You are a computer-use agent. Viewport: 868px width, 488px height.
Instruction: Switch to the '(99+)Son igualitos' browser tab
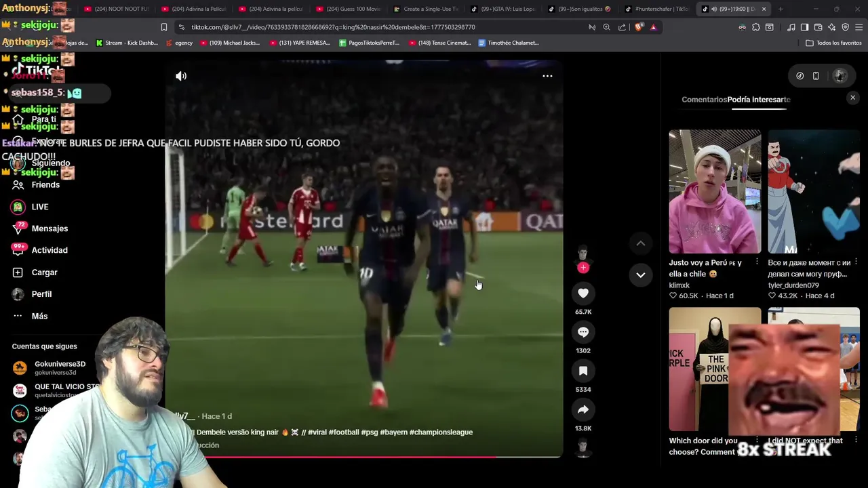pos(580,9)
